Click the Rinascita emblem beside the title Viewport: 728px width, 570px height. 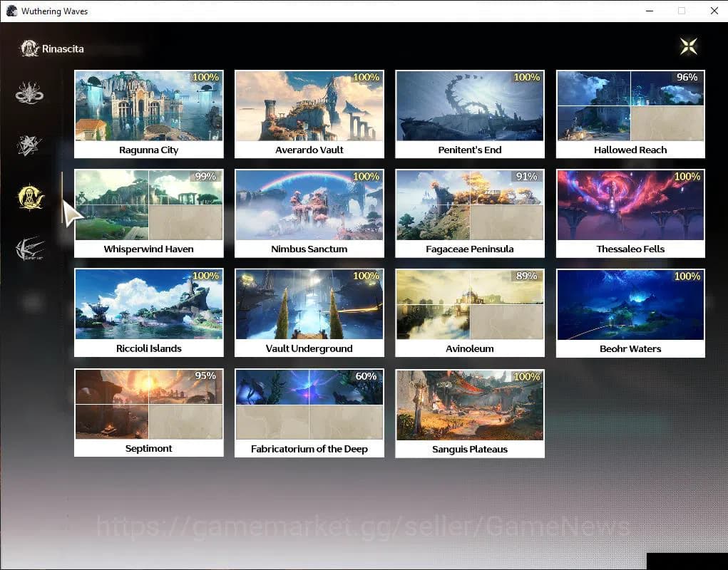click(x=29, y=48)
